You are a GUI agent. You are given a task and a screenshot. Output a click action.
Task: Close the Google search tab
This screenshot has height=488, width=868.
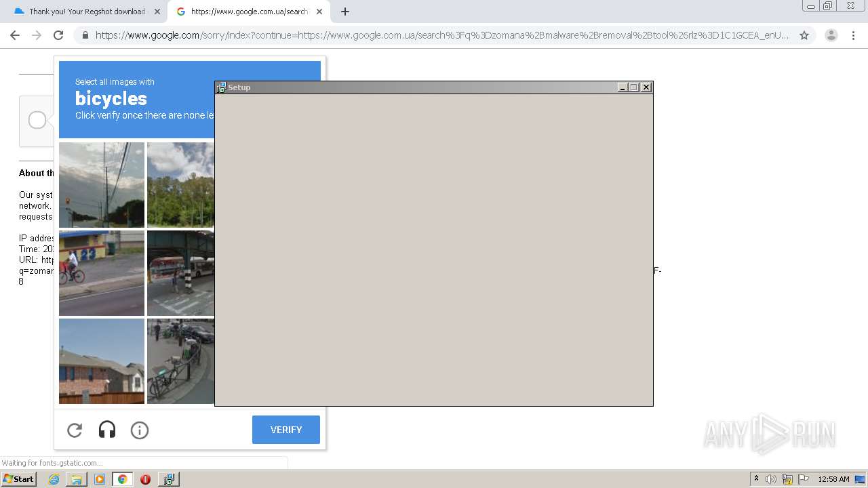(319, 12)
